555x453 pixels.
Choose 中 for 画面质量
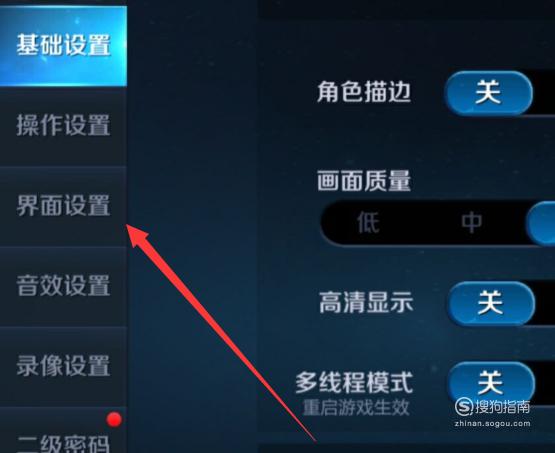(x=471, y=223)
